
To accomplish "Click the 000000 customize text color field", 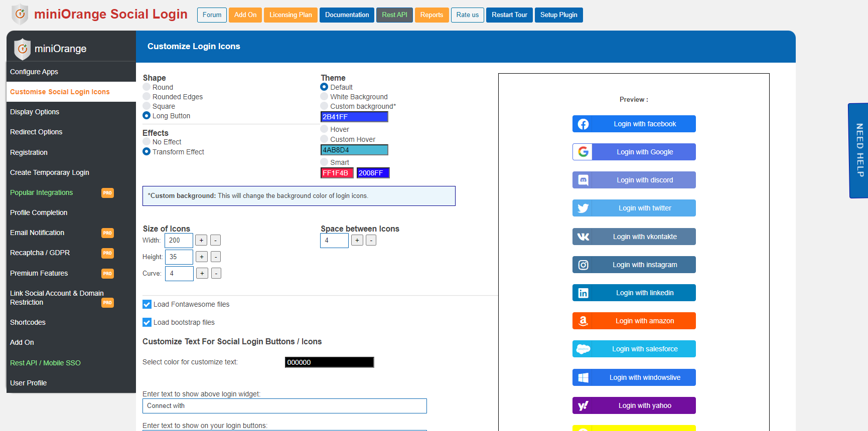I will pos(330,362).
